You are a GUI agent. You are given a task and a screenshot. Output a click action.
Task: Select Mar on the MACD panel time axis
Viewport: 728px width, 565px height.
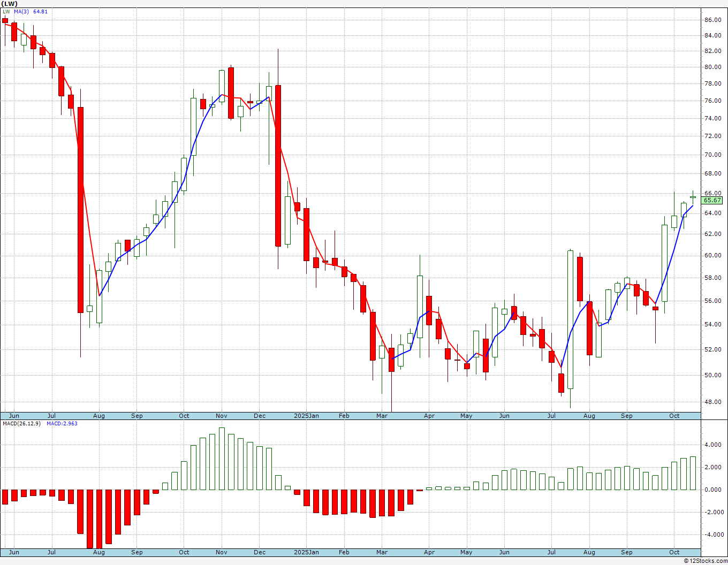[382, 552]
